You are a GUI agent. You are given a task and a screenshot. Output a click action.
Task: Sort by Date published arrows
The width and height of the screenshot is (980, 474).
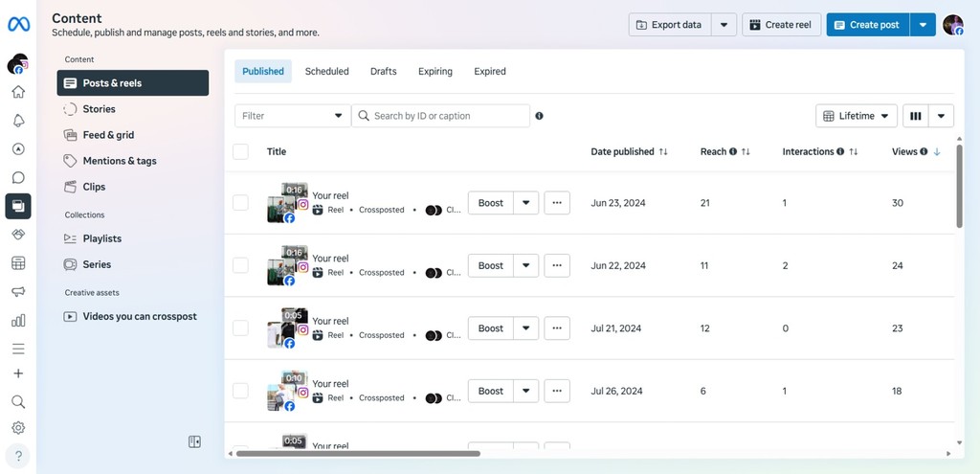coord(663,151)
